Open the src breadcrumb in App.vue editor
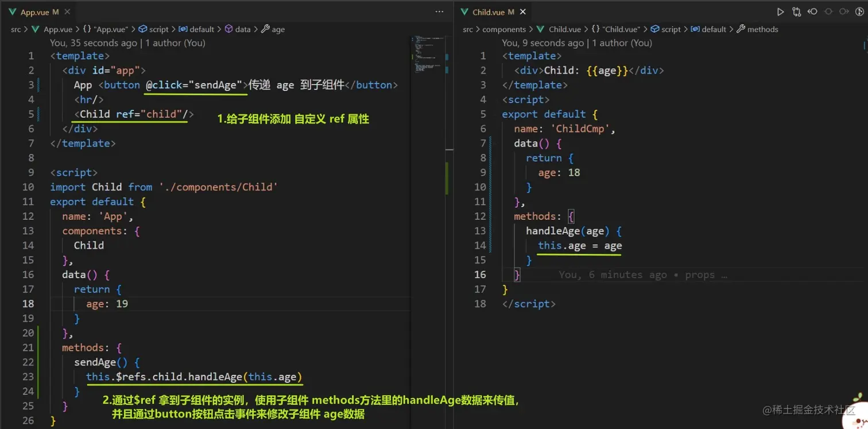Screen dimensions: 868x429 [15, 29]
